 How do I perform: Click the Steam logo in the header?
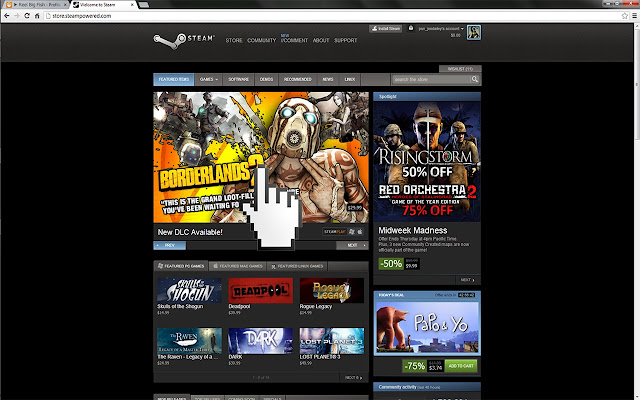[x=184, y=40]
